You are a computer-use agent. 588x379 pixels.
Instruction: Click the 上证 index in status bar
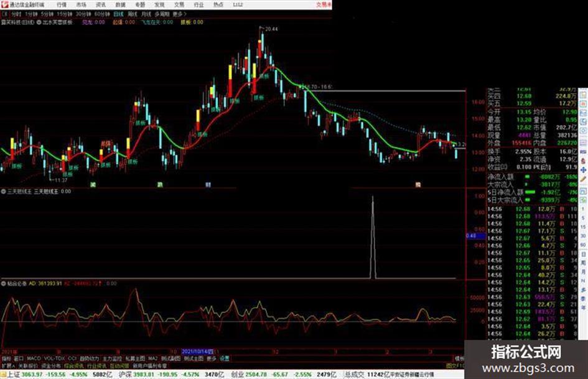[x=14, y=374]
